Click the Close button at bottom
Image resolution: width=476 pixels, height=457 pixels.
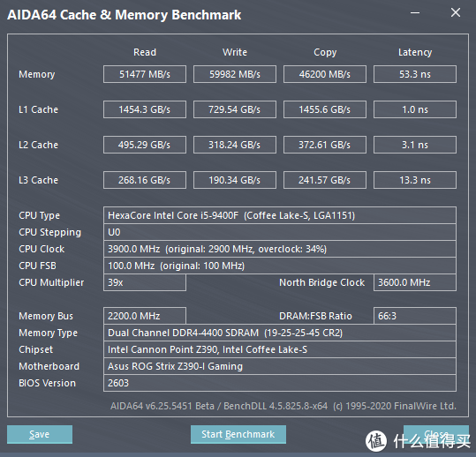[436, 434]
